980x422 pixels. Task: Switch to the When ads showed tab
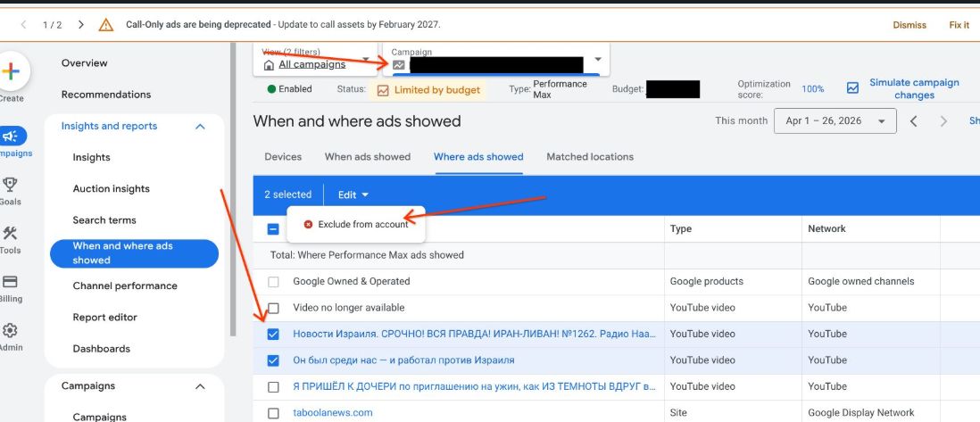point(368,157)
